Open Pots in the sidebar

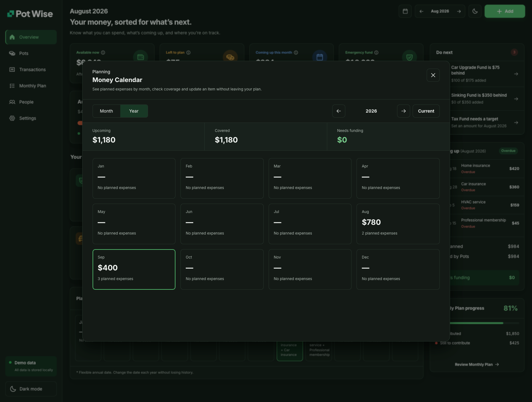31,53
